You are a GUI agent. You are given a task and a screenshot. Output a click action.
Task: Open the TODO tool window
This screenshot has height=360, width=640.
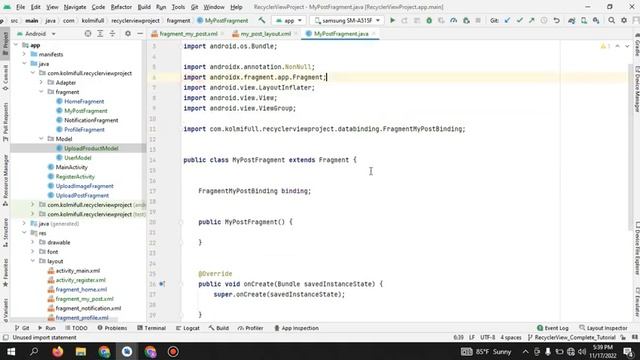point(76,328)
